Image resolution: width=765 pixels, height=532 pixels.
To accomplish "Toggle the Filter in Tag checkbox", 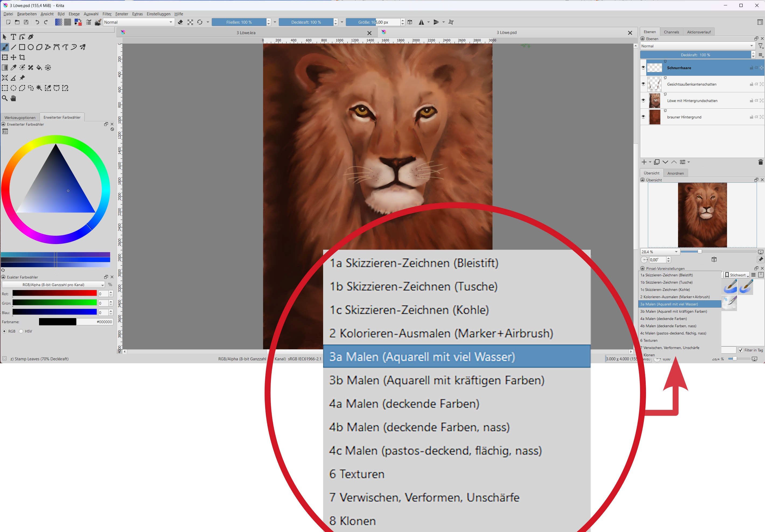I will point(740,350).
